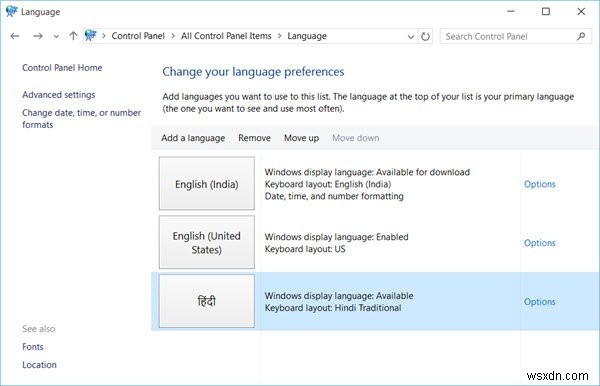This screenshot has height=386, width=600.
Task: Click 'Keyboard layout: US' text
Action: pyautogui.click(x=305, y=249)
